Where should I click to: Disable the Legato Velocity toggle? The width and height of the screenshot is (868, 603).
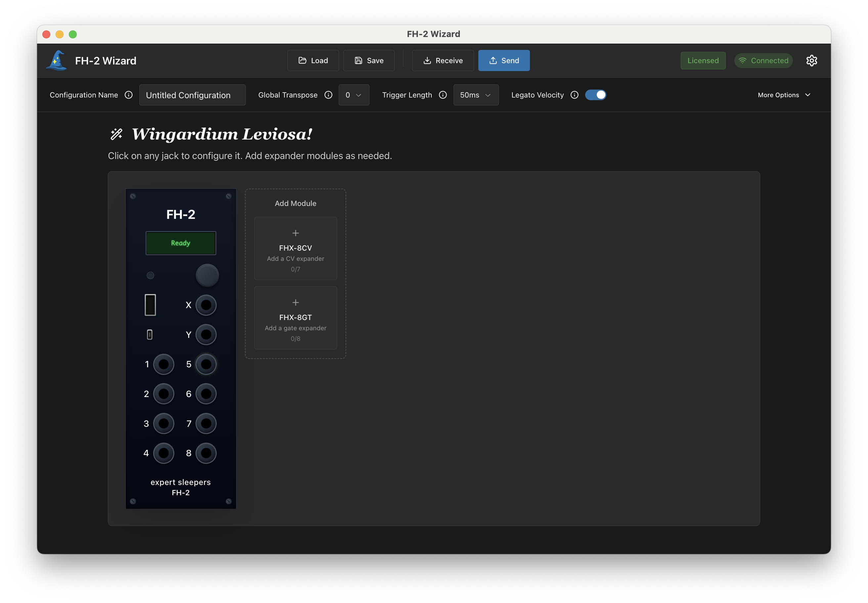point(596,95)
